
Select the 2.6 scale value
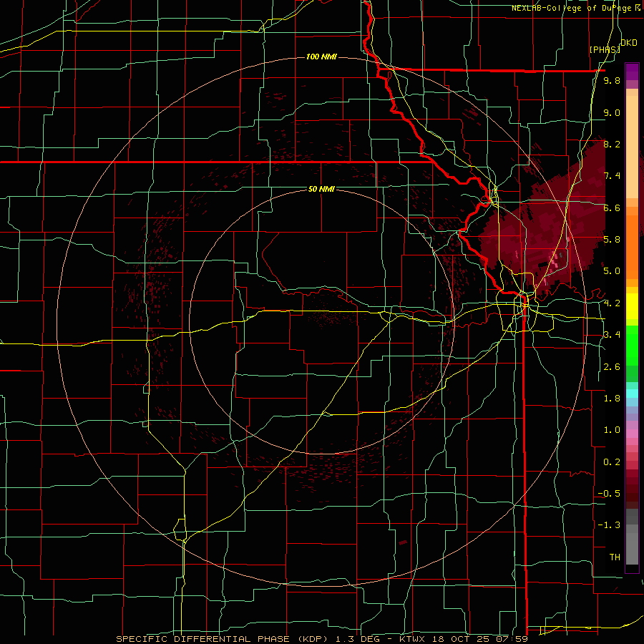[612, 367]
